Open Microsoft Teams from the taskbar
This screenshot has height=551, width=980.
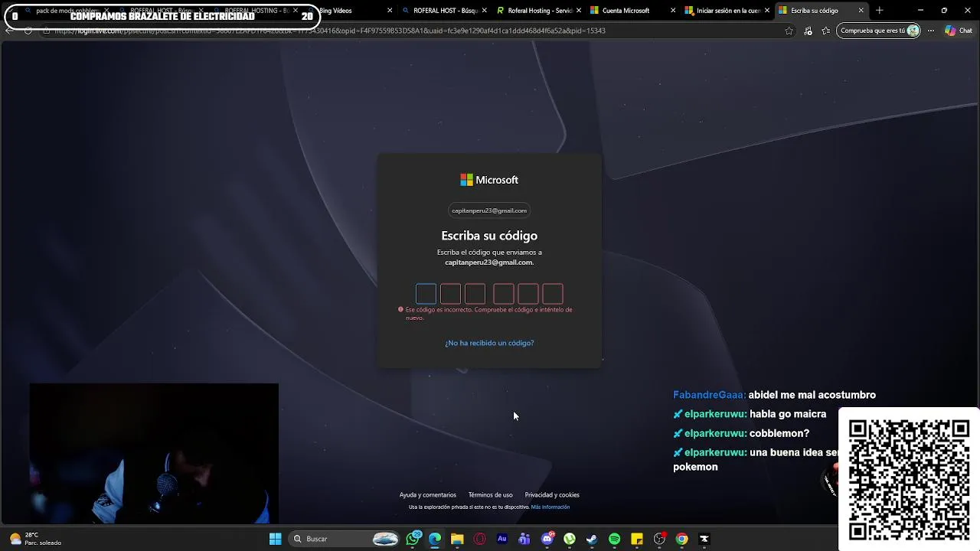524,539
